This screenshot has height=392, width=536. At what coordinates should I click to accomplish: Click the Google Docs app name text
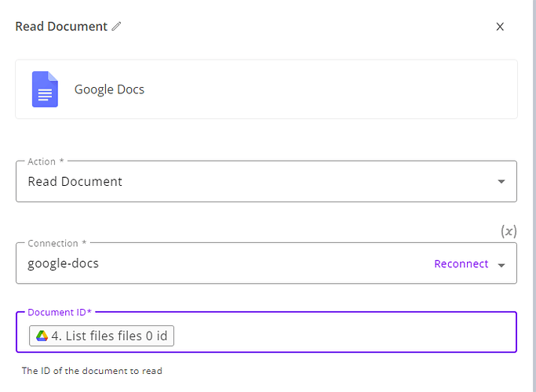coord(109,89)
